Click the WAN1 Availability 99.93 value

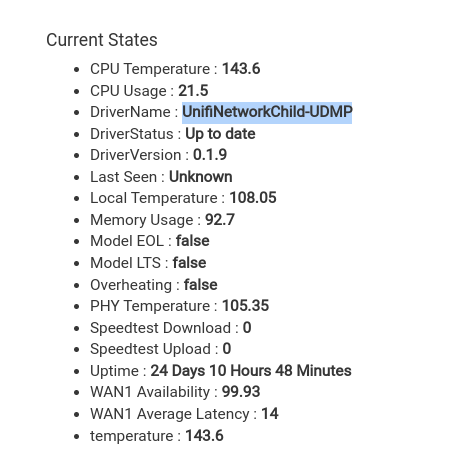241,392
